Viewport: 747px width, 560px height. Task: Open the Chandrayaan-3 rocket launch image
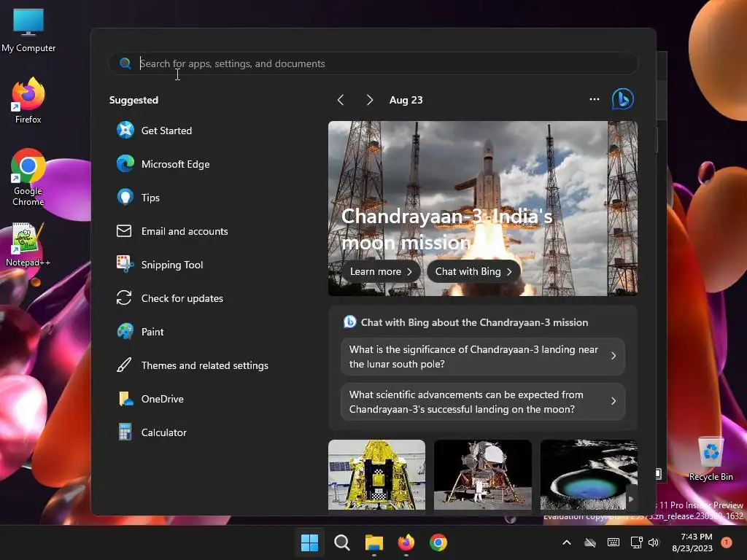483,208
